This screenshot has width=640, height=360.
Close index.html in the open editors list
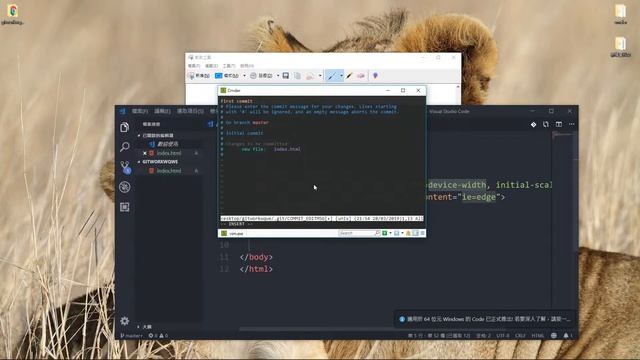(144, 153)
